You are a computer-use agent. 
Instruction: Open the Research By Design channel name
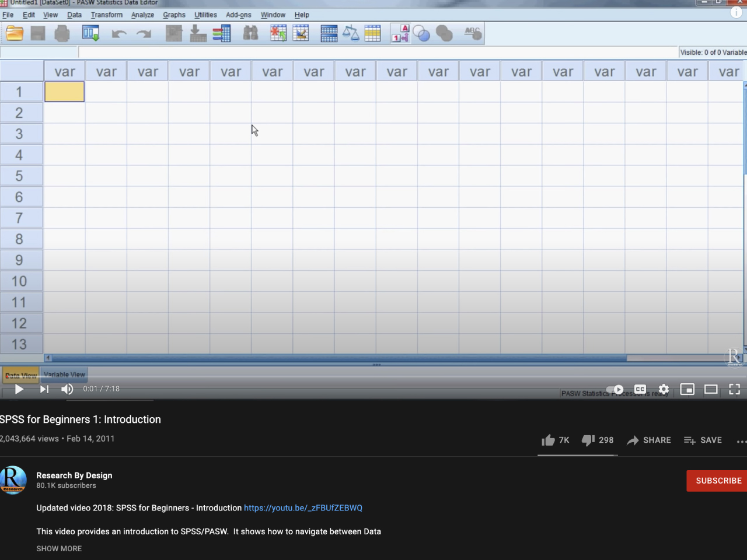point(74,475)
